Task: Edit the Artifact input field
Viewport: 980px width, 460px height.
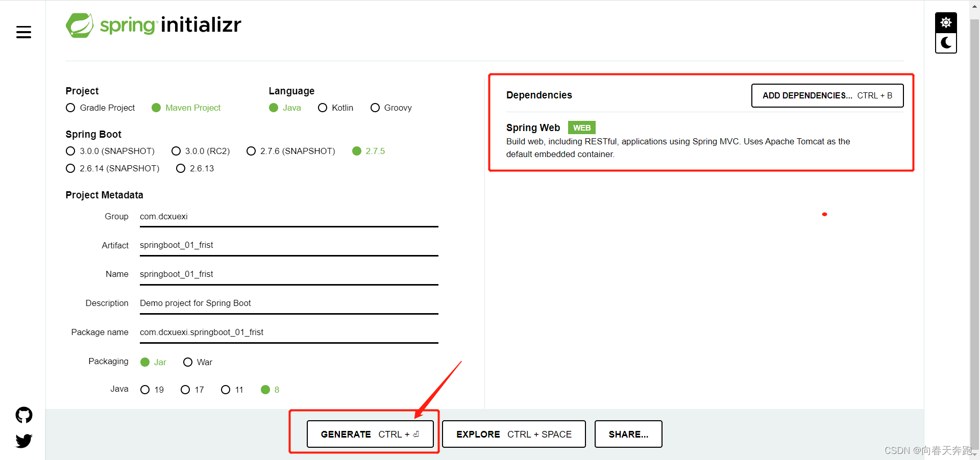Action: coord(289,245)
